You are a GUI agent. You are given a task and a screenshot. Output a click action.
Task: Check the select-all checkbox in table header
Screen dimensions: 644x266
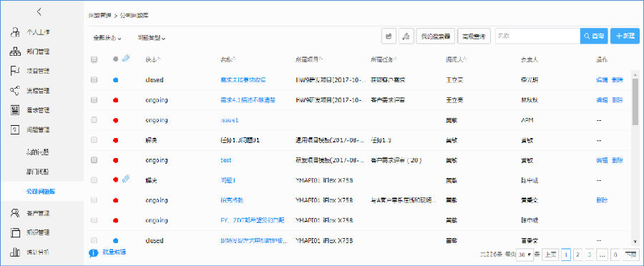click(94, 59)
